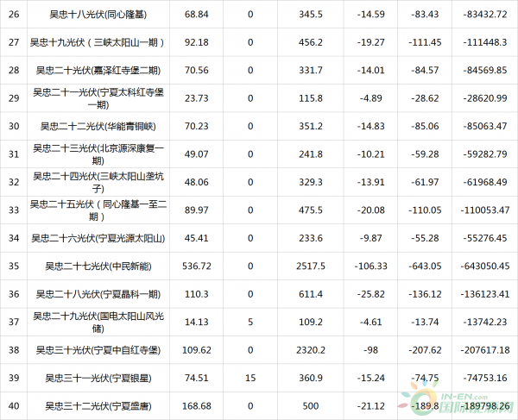This screenshot has height=420, width=518.
Task: Click the value 68.84 in row 26
Action: [x=197, y=14]
